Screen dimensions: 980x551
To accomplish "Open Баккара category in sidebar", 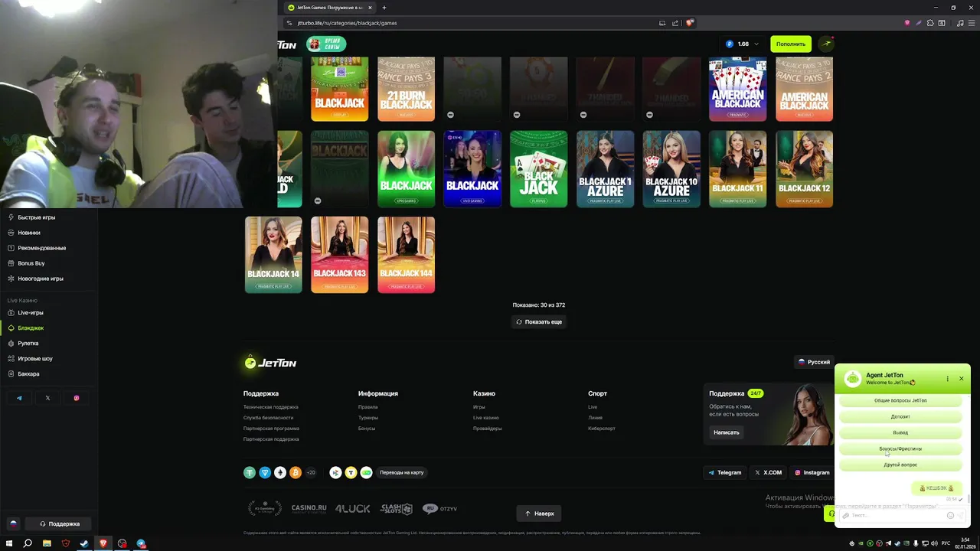I will pos(28,374).
